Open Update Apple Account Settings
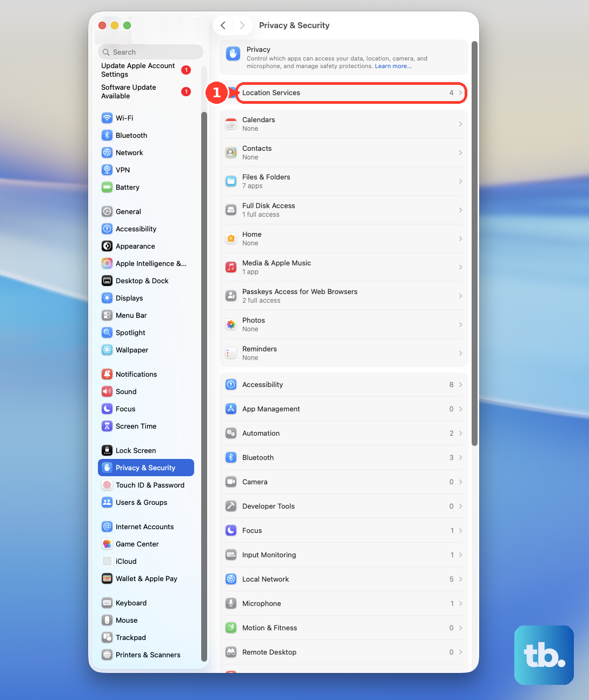This screenshot has width=589, height=700. click(146, 70)
